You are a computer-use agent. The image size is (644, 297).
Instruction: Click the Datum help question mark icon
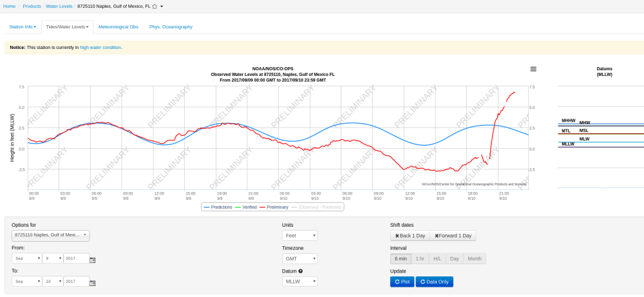coord(301,271)
